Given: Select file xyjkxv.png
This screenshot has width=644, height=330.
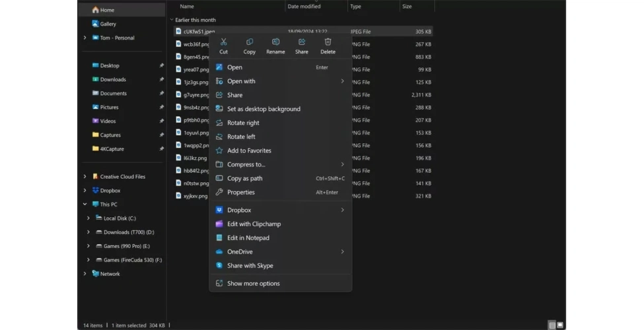Looking at the screenshot, I should click(x=196, y=196).
